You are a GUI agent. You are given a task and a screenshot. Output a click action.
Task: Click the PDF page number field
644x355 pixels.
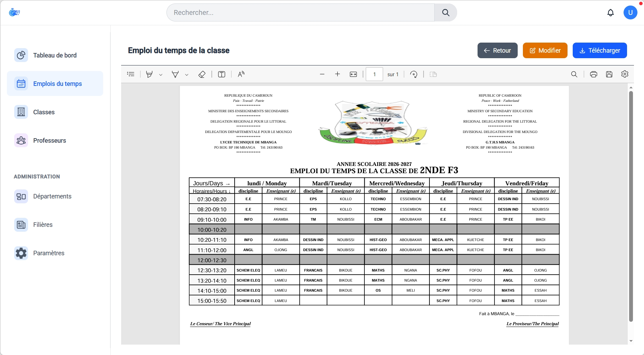tap(374, 74)
